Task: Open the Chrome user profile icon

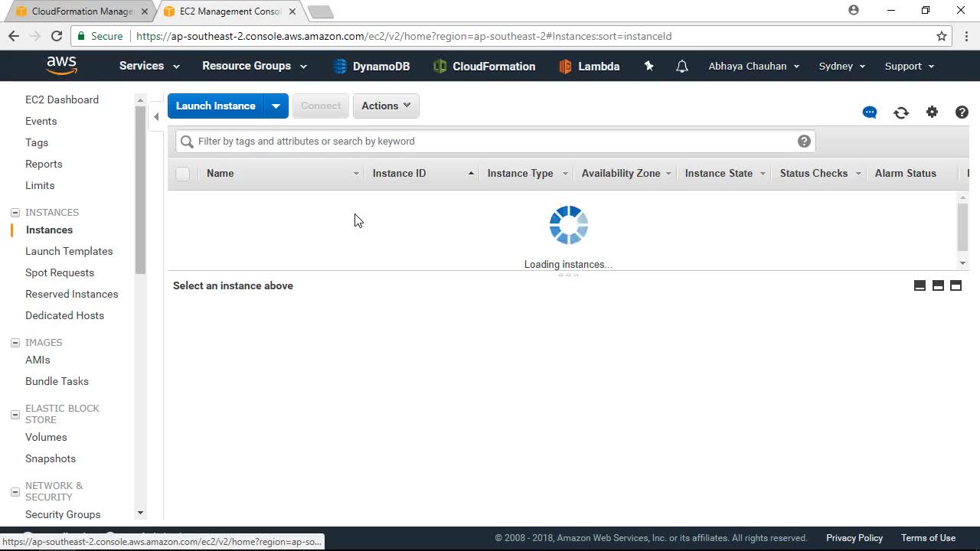Action: pyautogui.click(x=854, y=10)
